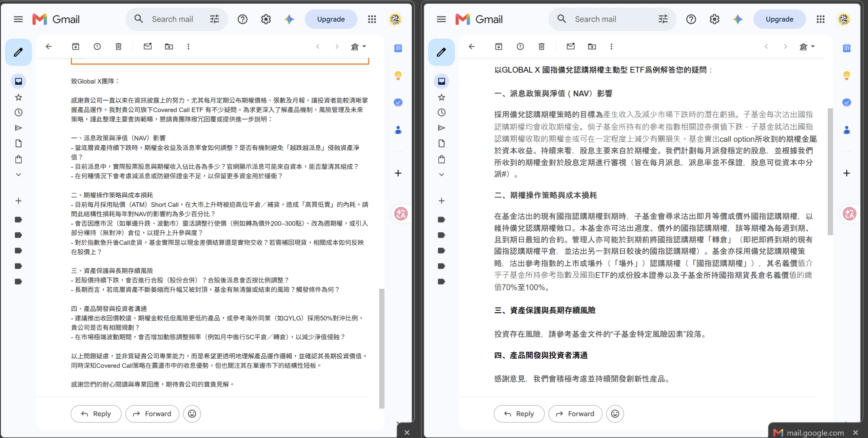This screenshot has height=438, width=868.
Task: Report spam in right Gmail window
Action: [x=520, y=46]
